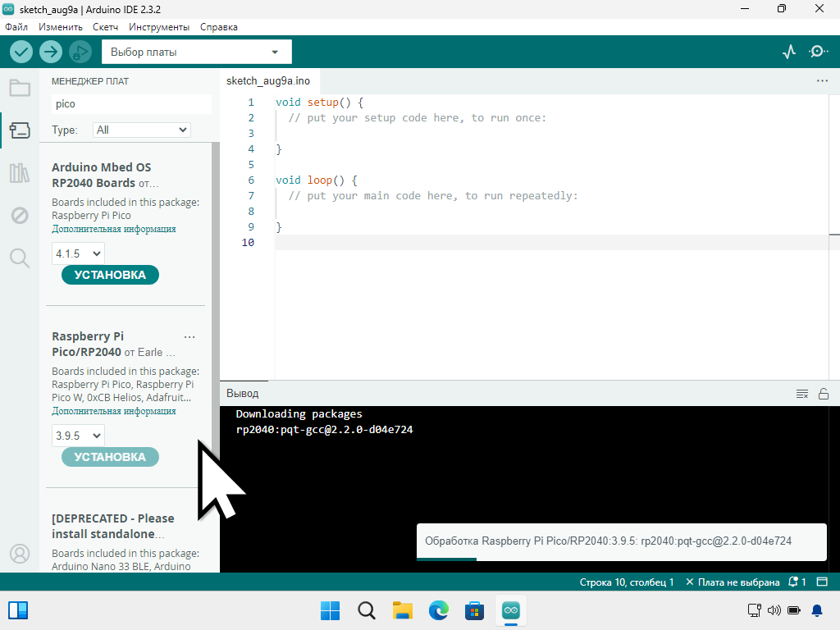Viewport: 840px width, 630px height.
Task: Click line number 5 in the editor gutter
Action: tap(251, 165)
